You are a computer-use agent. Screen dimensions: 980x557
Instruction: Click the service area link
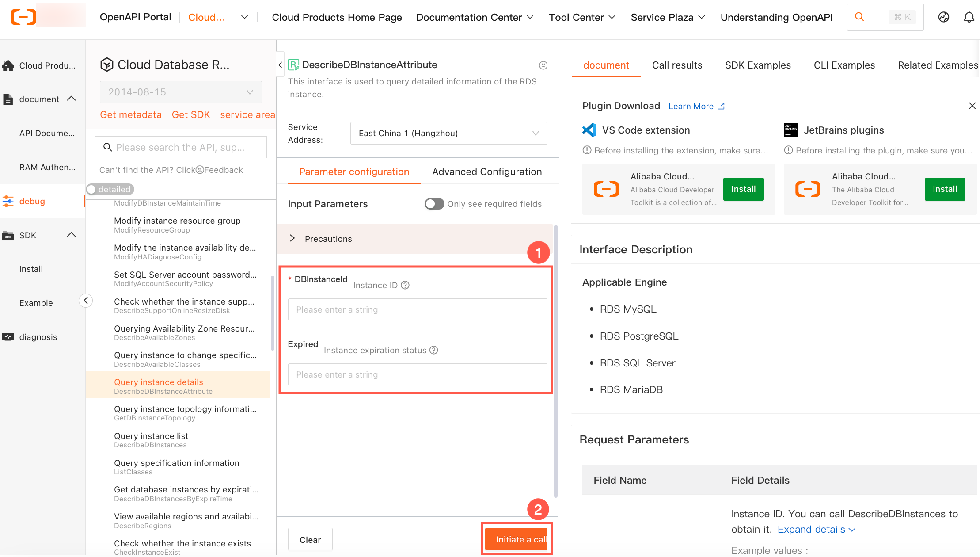247,115
